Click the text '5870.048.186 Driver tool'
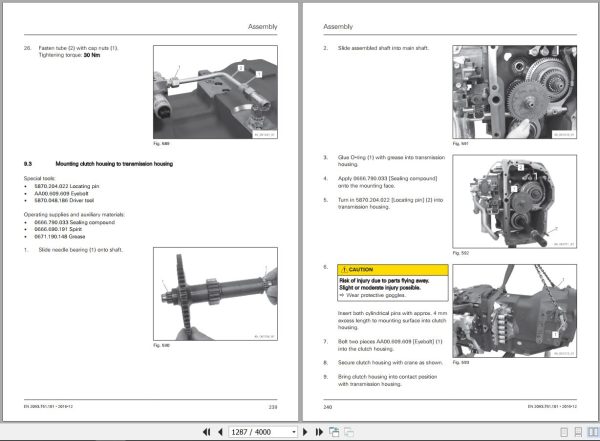 pos(64,200)
